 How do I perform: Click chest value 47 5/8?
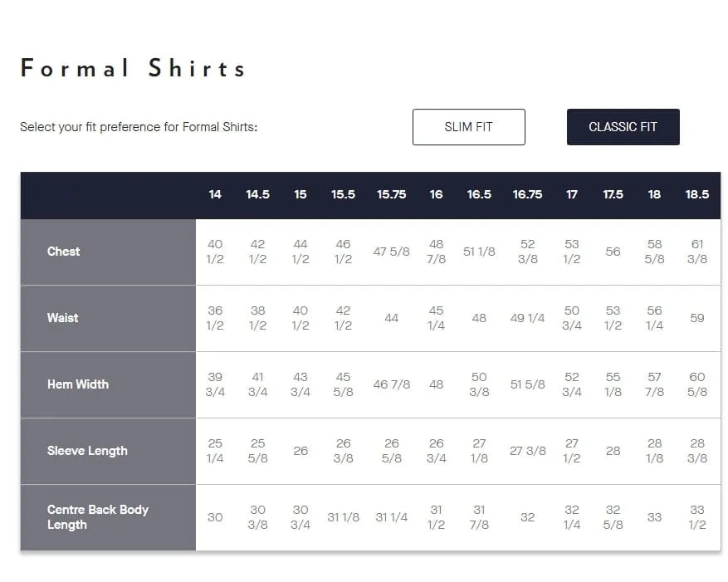(391, 252)
